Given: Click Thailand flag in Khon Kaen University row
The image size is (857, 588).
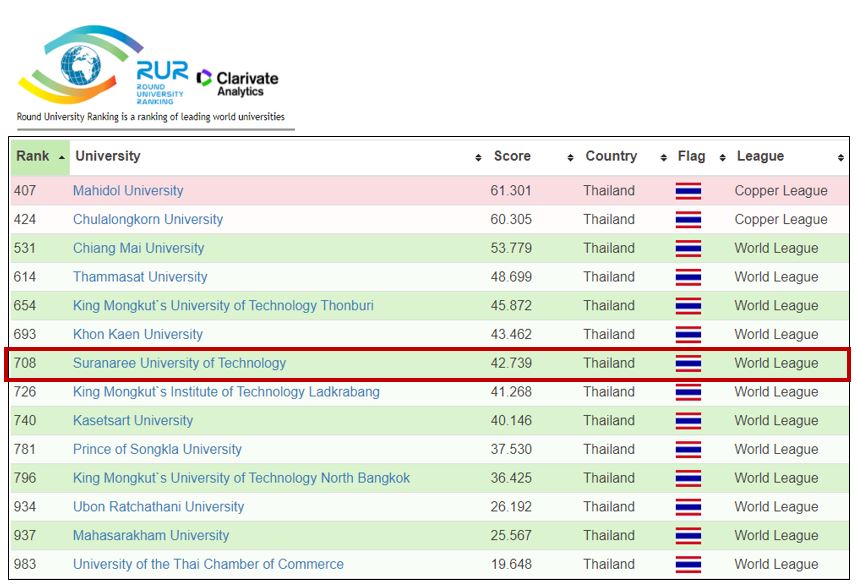Looking at the screenshot, I should point(688,334).
